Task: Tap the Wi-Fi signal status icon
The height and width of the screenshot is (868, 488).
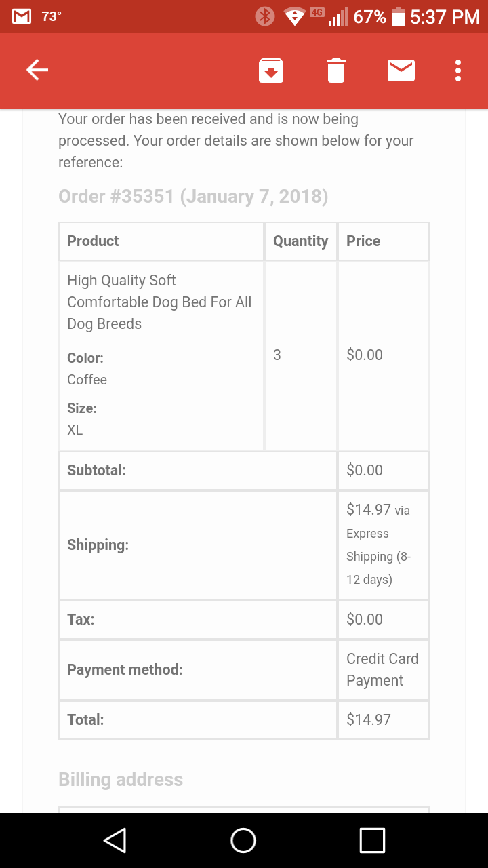Action: tap(294, 16)
